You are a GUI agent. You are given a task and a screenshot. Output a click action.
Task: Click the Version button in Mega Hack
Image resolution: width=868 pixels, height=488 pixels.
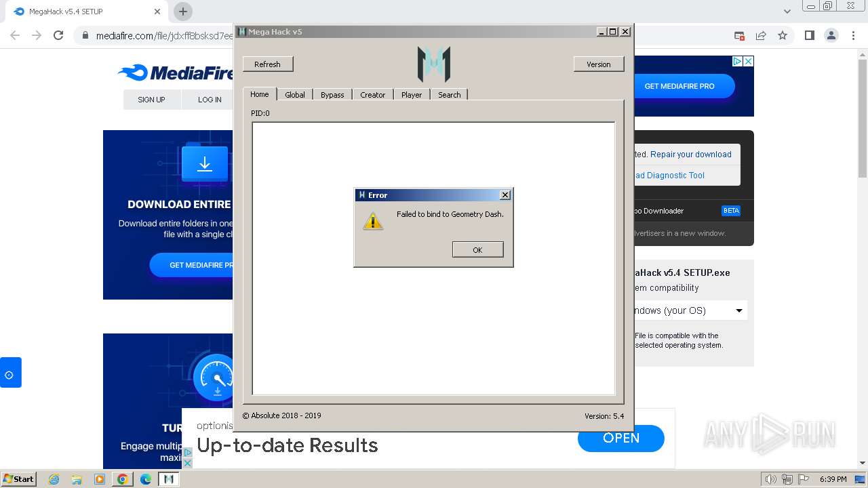[599, 64]
